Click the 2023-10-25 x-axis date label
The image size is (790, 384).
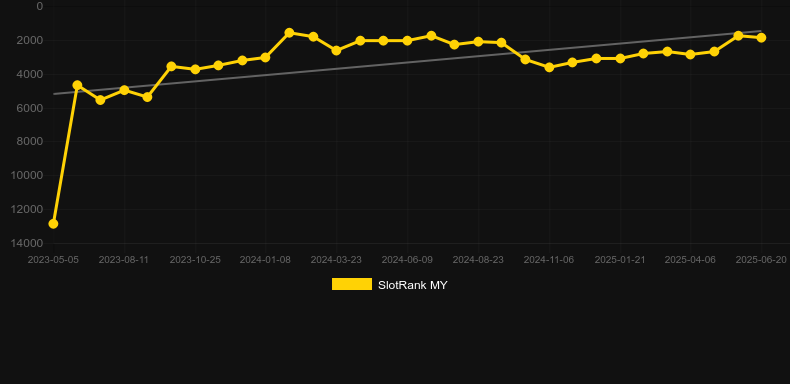pyautogui.click(x=194, y=260)
